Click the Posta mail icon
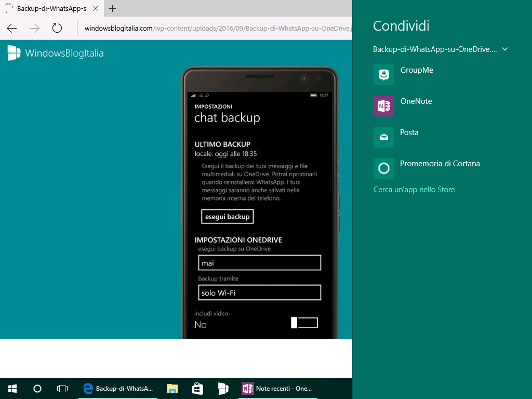 [384, 137]
